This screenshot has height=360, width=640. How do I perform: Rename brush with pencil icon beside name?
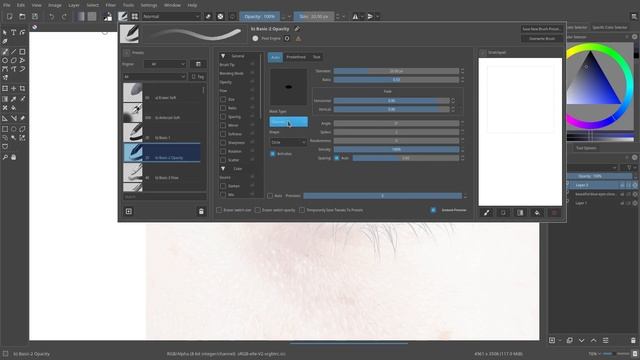coord(297,29)
